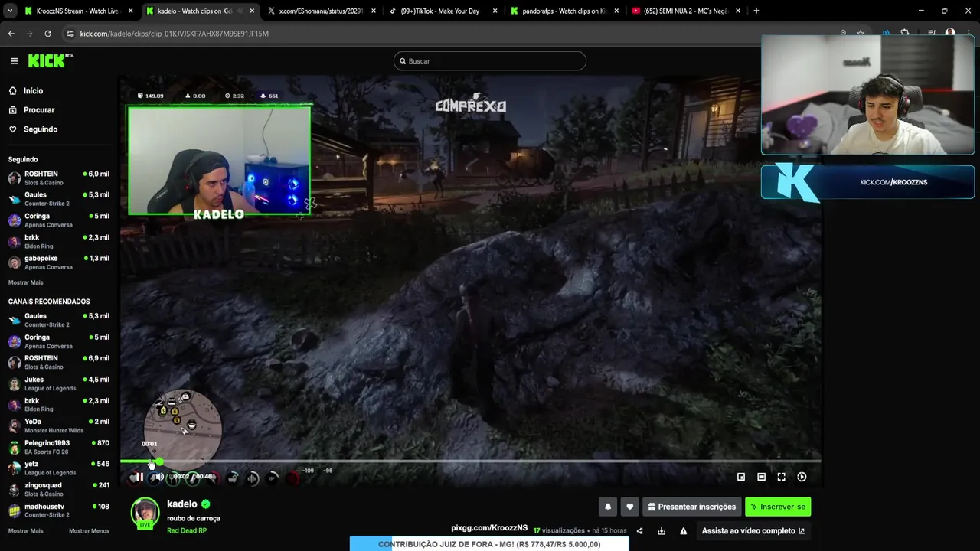Click kadelo's round profile avatar

tap(145, 512)
